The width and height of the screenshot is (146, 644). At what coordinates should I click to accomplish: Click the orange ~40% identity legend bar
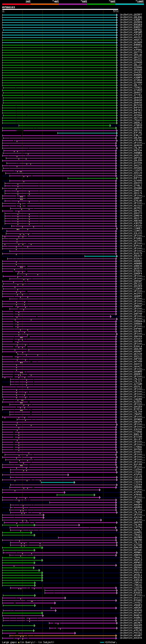click(x=45, y=4)
